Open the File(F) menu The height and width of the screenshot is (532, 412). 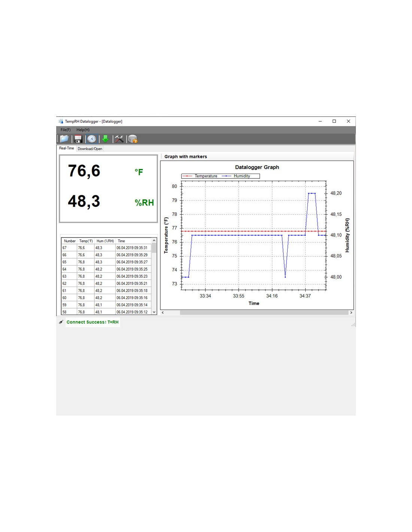point(66,130)
